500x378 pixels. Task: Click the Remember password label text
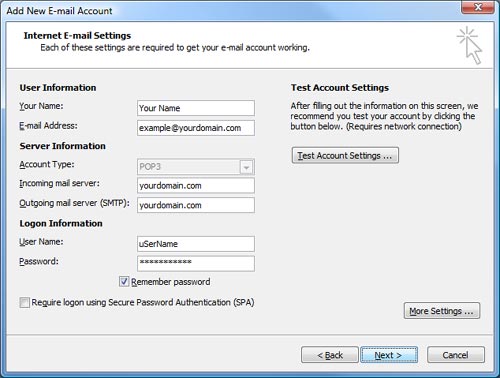pyautogui.click(x=170, y=282)
